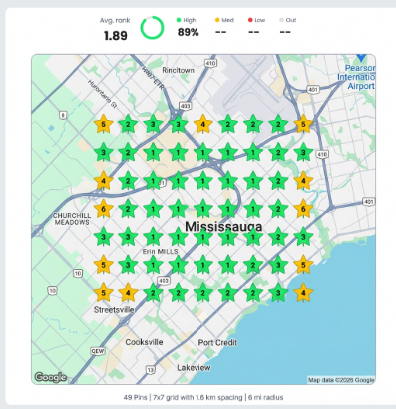Click the yellow 4 star at right end of third row
This screenshot has height=409, width=396.
[x=303, y=181]
